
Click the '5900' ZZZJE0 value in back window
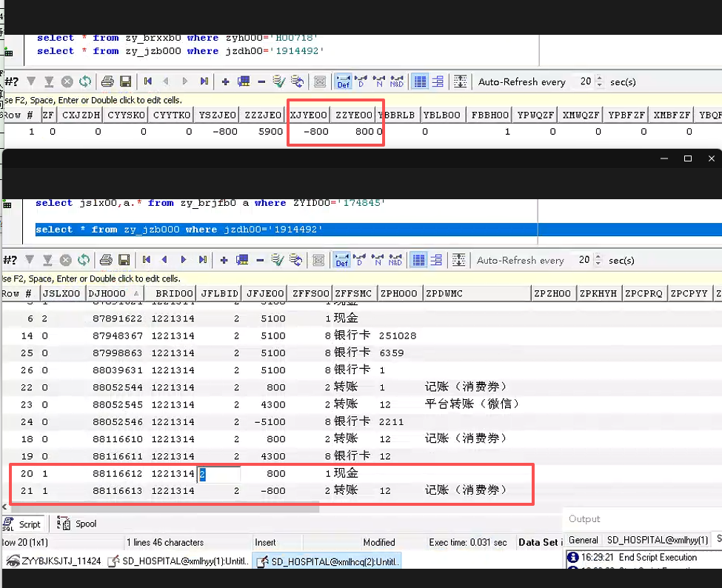pos(271,132)
